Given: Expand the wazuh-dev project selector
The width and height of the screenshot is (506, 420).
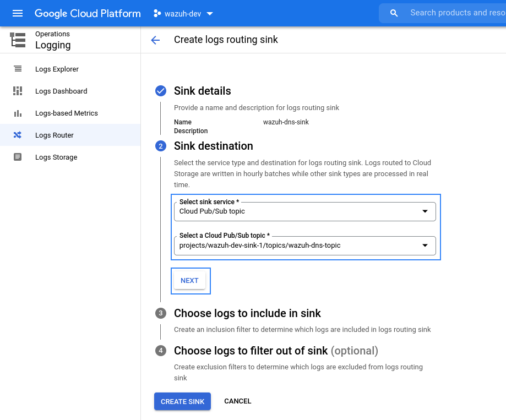Looking at the screenshot, I should point(183,14).
